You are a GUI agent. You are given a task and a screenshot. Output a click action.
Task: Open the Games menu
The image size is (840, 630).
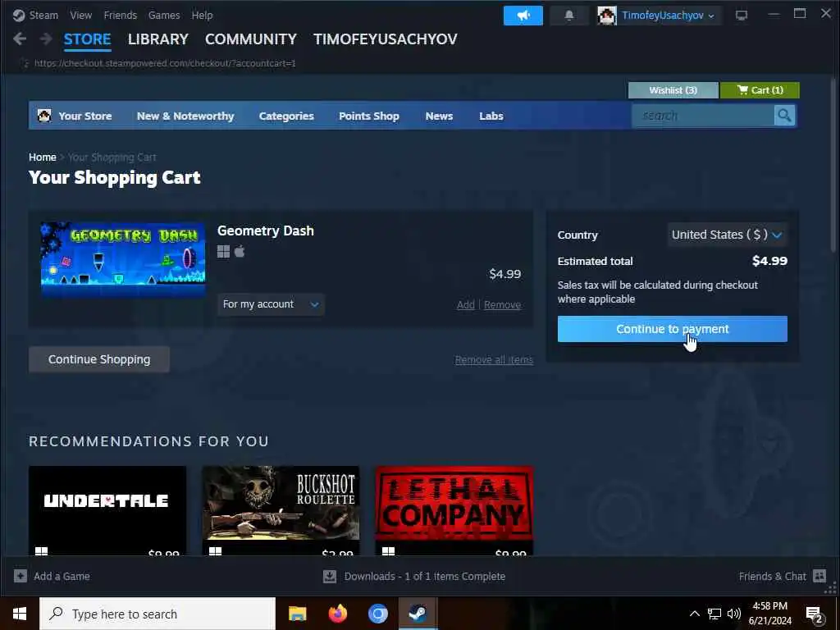click(164, 15)
